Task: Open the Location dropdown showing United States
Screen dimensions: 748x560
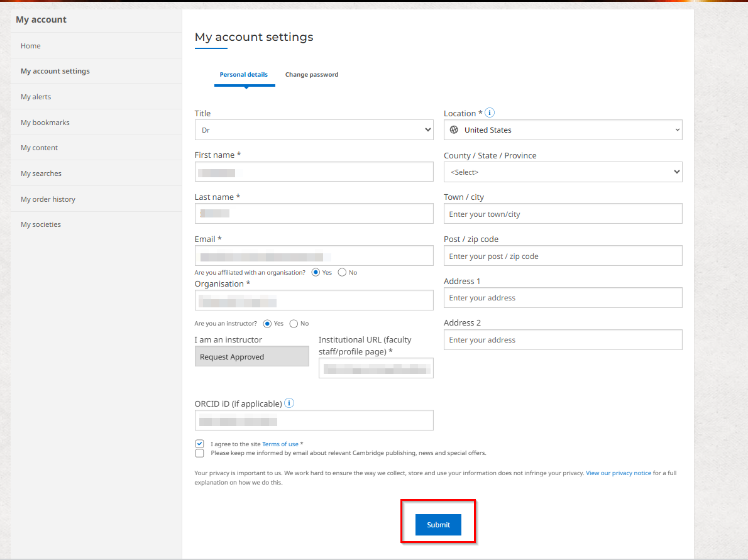Action: [x=563, y=129]
